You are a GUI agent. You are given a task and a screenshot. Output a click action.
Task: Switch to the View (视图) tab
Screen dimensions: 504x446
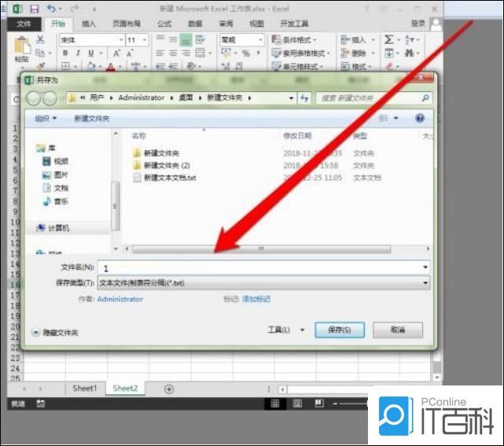(256, 24)
